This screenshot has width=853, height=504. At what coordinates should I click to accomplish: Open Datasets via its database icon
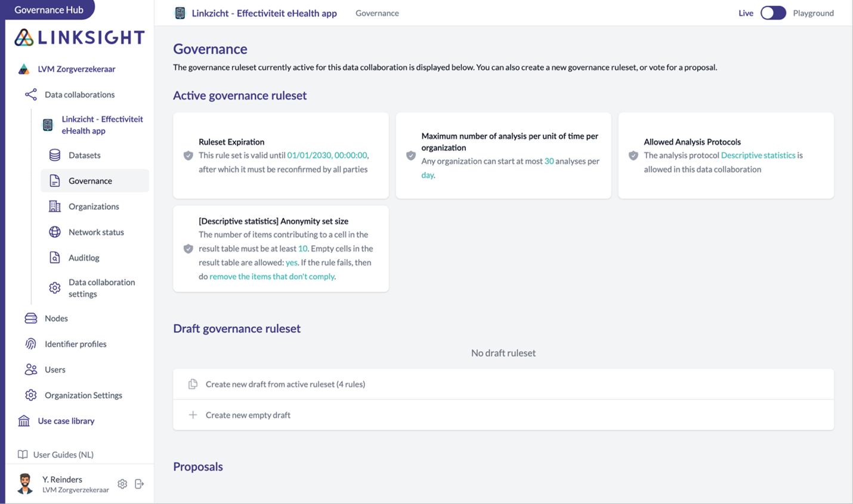pos(55,155)
